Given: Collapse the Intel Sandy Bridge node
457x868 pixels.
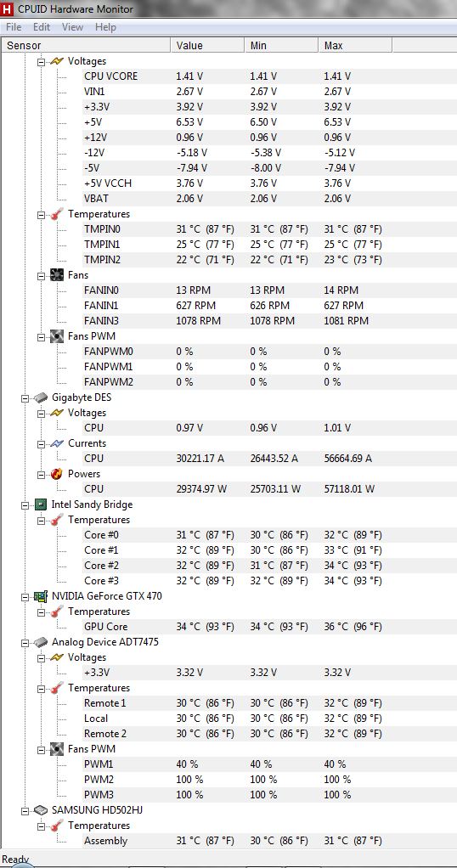Looking at the screenshot, I should tap(25, 504).
